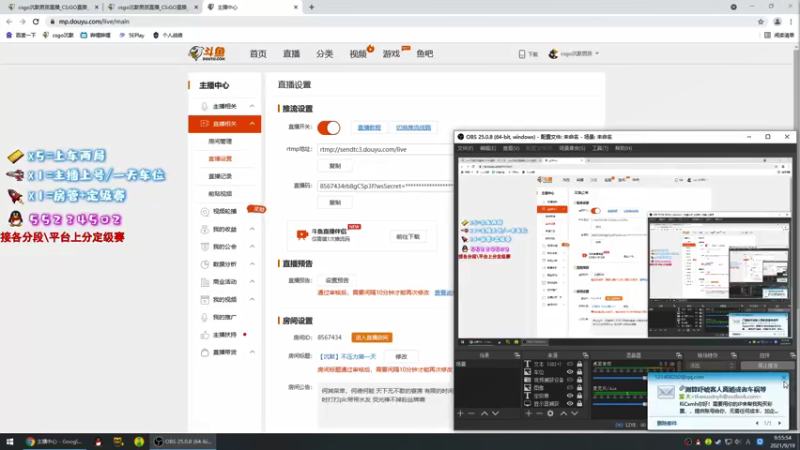Open the Chrome profile avatar icon
The image size is (800, 450).
click(x=777, y=21)
